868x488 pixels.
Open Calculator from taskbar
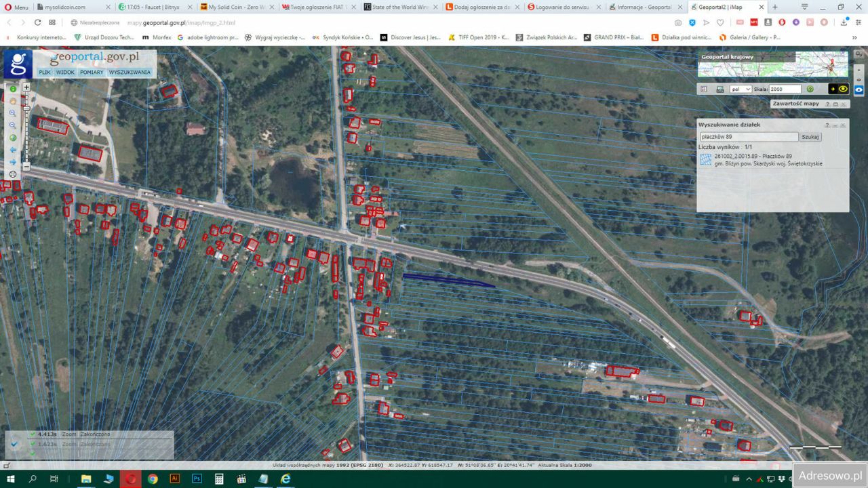[x=219, y=479]
